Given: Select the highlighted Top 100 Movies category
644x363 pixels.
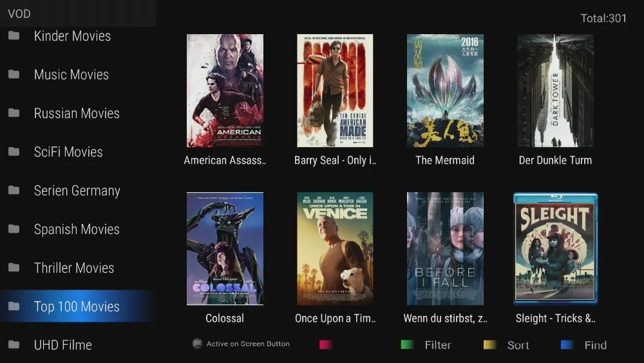Looking at the screenshot, I should tap(77, 306).
